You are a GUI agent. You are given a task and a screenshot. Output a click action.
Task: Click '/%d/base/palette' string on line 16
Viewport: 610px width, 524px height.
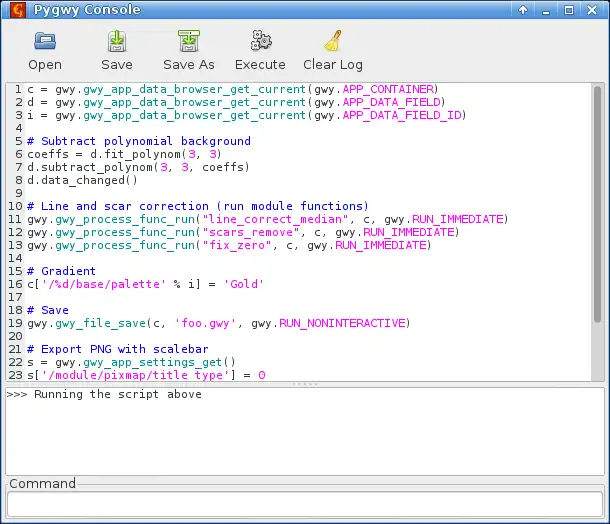103,284
